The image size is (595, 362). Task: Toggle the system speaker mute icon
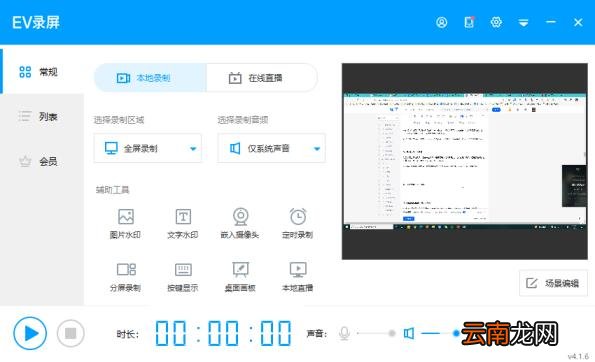coord(409,334)
